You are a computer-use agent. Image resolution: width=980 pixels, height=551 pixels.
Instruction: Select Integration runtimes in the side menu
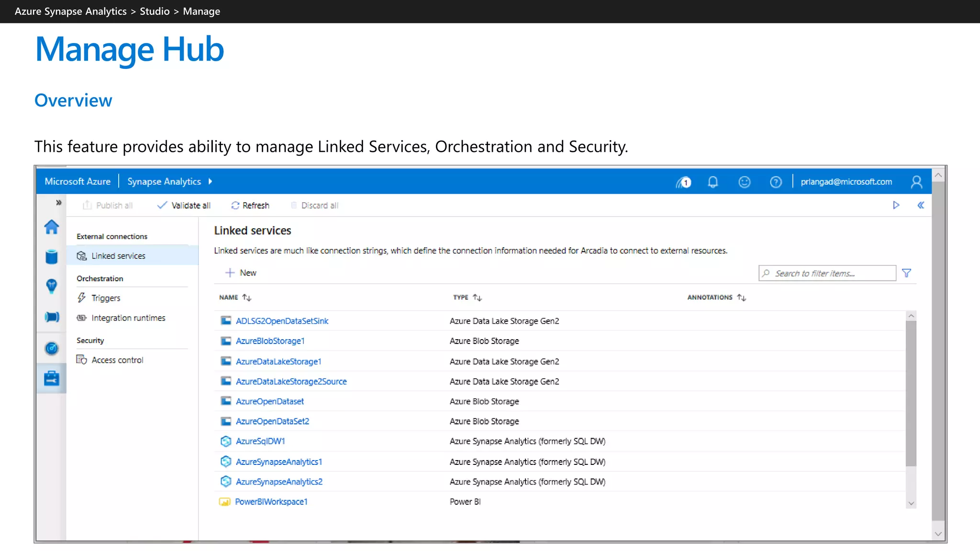128,318
